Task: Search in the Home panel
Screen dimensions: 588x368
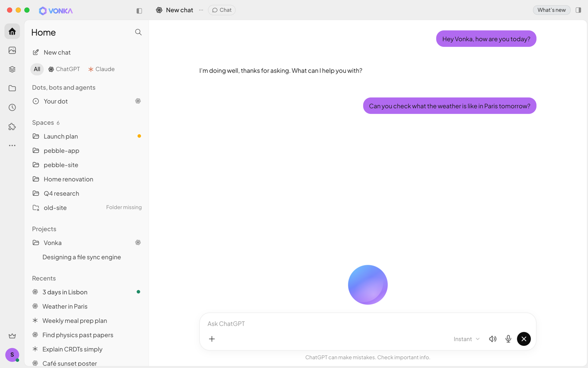Action: click(138, 32)
